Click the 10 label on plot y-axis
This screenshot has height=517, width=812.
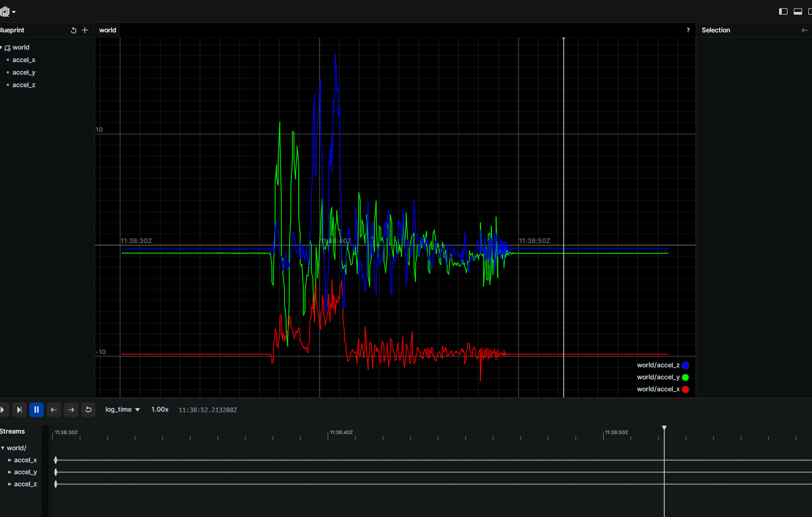pyautogui.click(x=99, y=130)
